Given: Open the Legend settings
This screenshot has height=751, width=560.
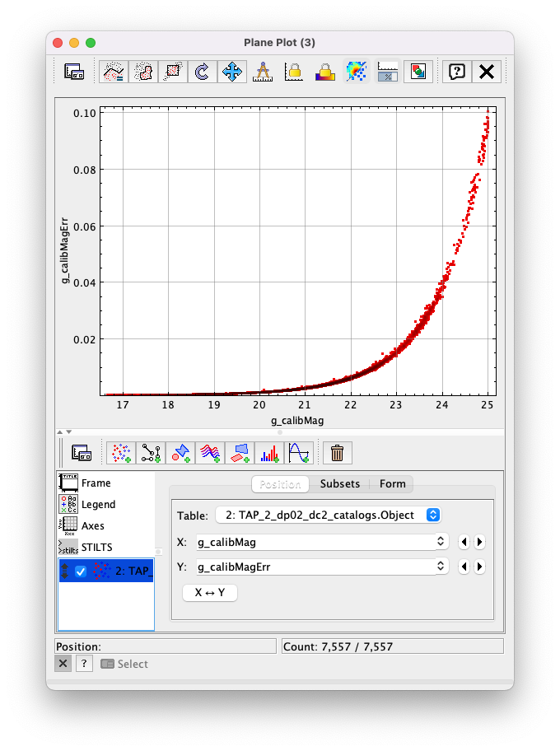Looking at the screenshot, I should pyautogui.click(x=106, y=504).
